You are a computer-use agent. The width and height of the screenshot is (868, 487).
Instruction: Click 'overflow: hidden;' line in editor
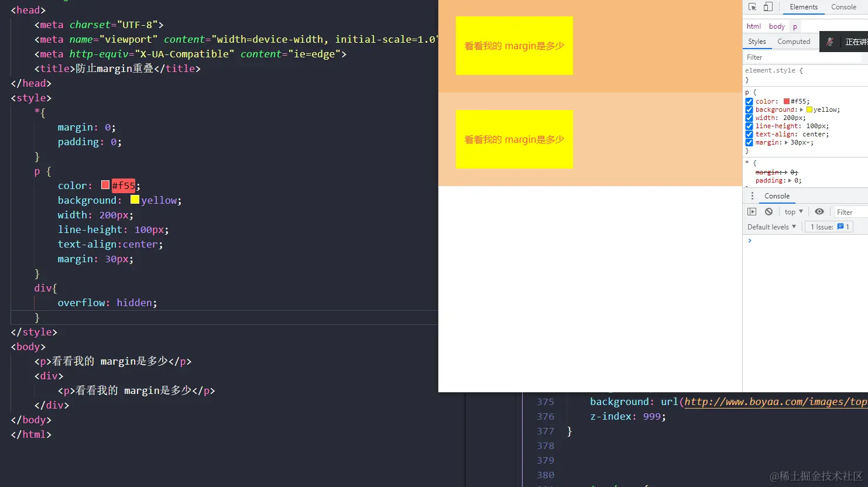[x=107, y=303]
